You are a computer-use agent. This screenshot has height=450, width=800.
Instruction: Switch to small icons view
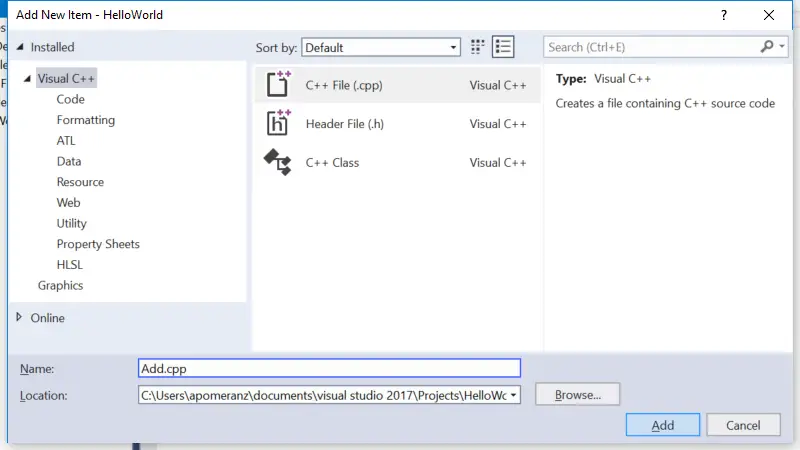click(478, 47)
